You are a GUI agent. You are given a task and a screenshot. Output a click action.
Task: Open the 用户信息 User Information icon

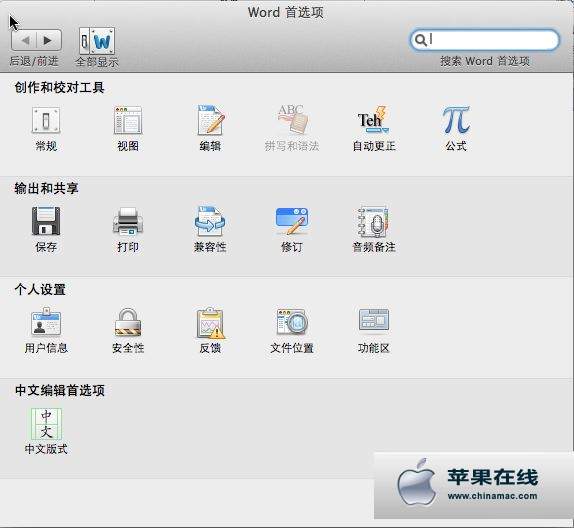[46, 321]
